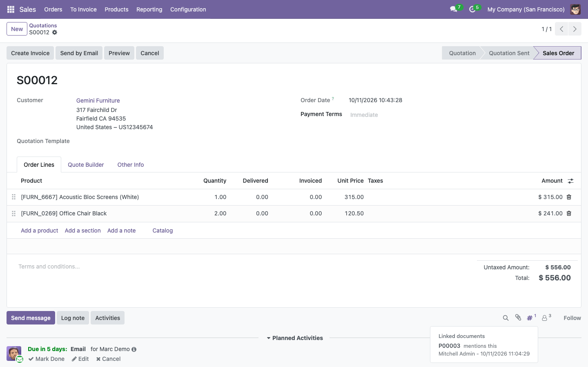Click the Order Date field value

[375, 100]
